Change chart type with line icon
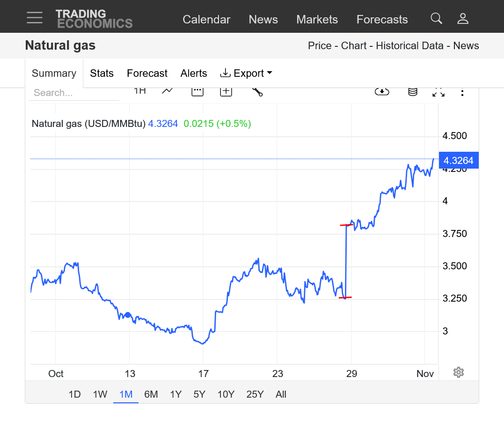 tap(168, 91)
